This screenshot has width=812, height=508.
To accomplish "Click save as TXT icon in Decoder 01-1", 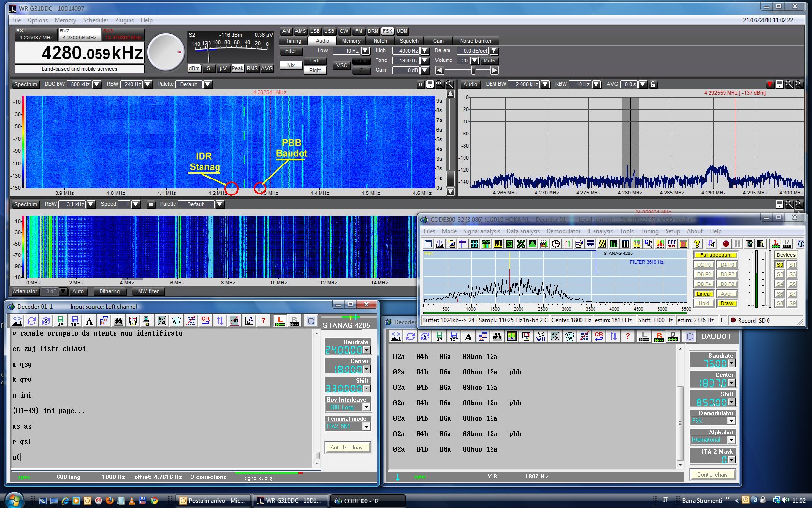I will pyautogui.click(x=75, y=320).
